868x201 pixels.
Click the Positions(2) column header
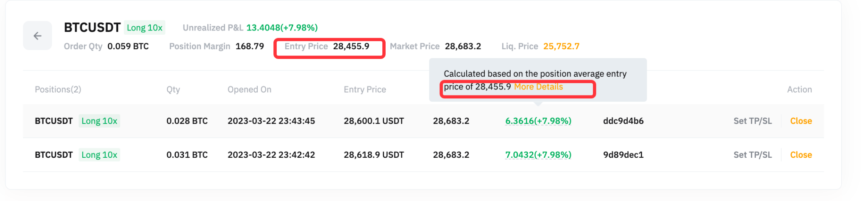pyautogui.click(x=58, y=89)
